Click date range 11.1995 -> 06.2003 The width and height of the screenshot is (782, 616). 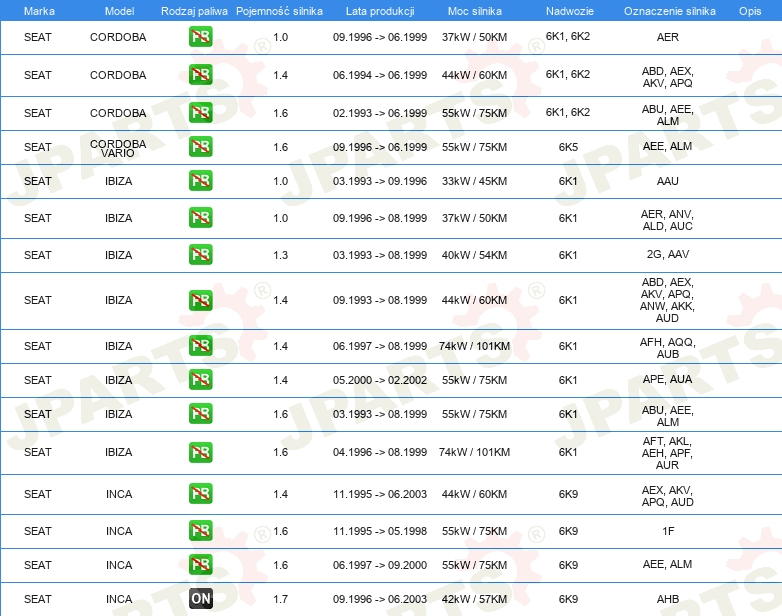pos(380,494)
